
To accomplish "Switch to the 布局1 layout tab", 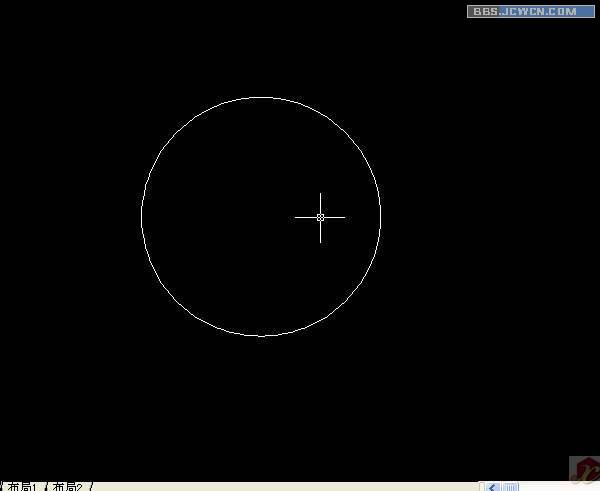I will pos(21,486).
